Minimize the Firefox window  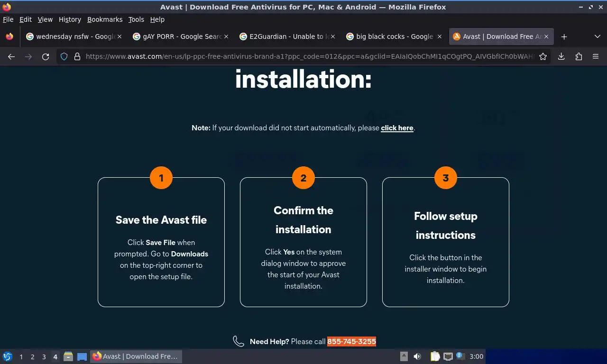[x=581, y=7]
